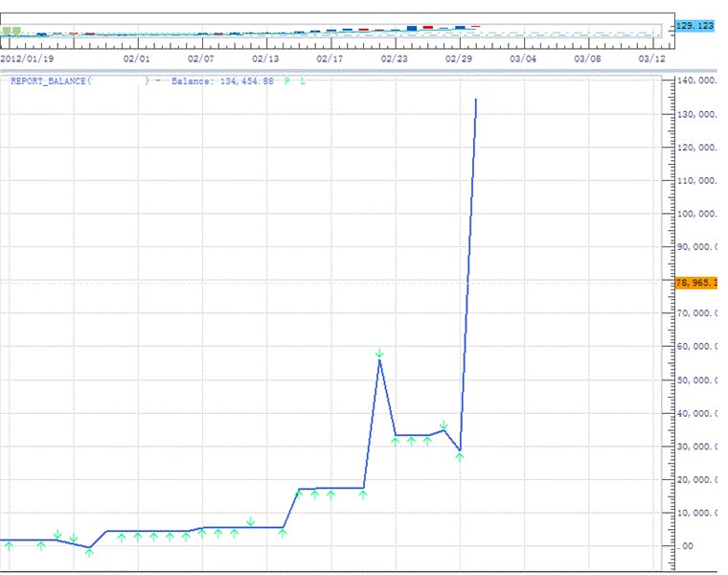The width and height of the screenshot is (728, 575).
Task: Click the 03/12 date on the time axis
Action: (651, 58)
